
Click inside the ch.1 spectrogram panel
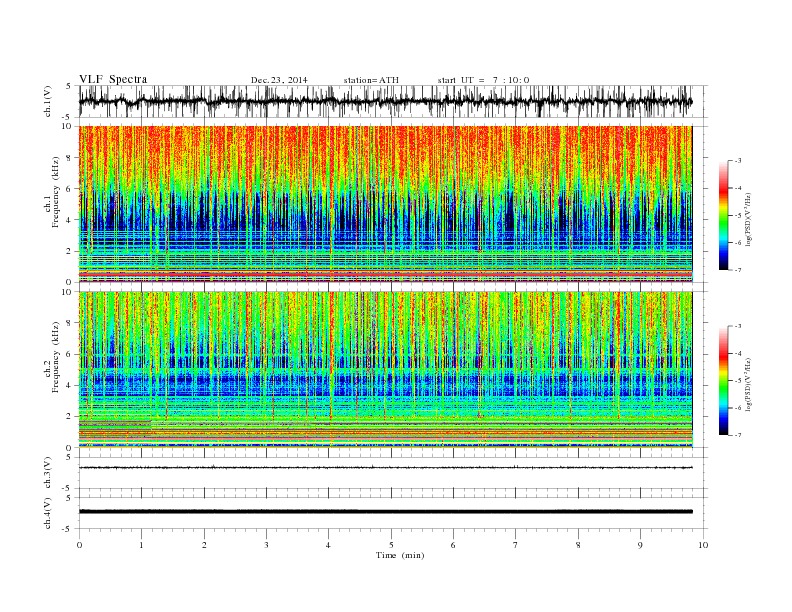coord(385,204)
